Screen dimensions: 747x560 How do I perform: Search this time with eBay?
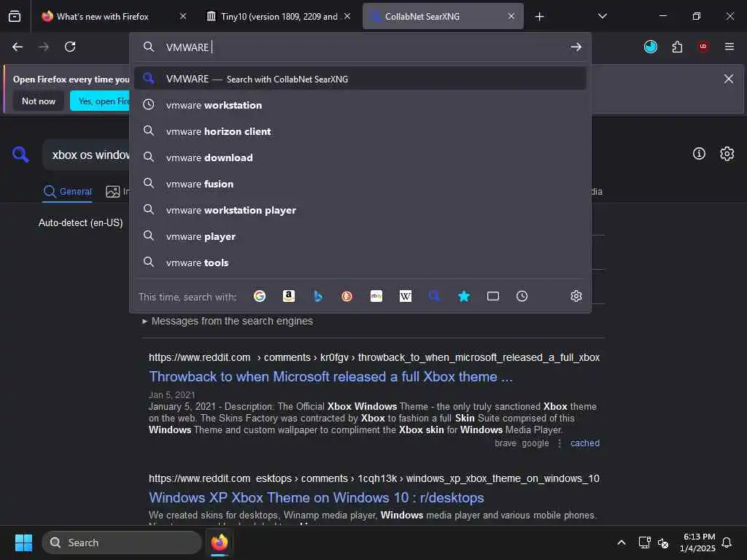(376, 296)
